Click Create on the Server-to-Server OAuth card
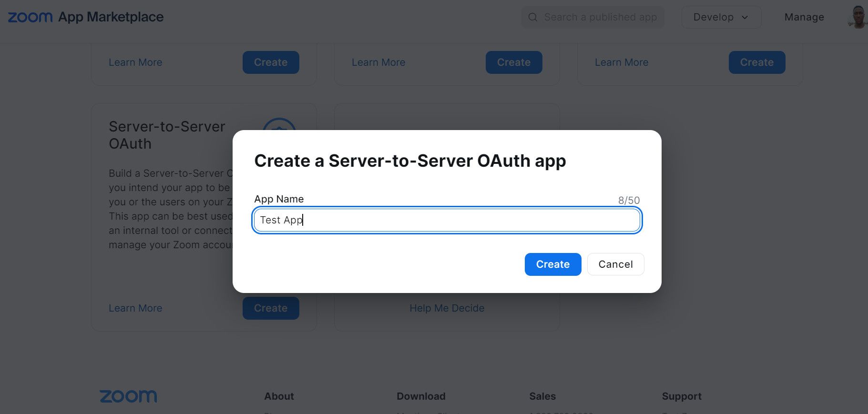The width and height of the screenshot is (868, 414). tap(270, 308)
